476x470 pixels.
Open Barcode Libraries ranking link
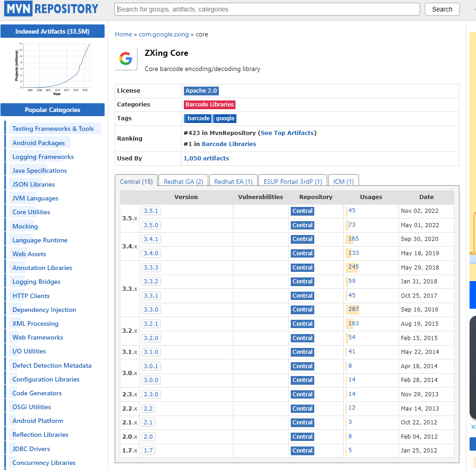pos(229,144)
